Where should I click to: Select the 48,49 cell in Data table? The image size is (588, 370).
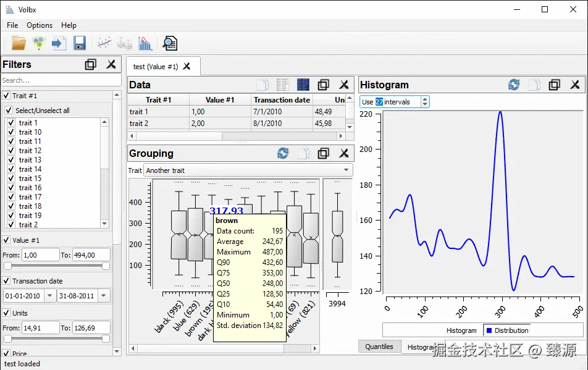[329, 112]
